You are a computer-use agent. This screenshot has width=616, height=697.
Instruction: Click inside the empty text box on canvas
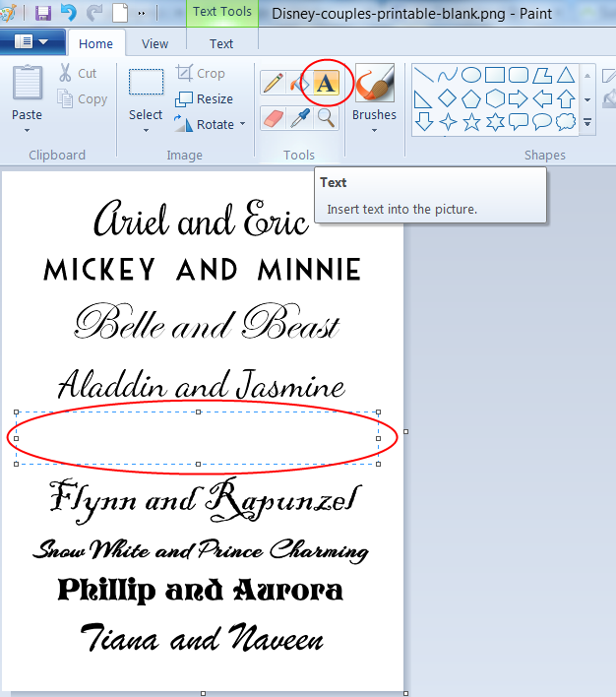[x=198, y=438]
